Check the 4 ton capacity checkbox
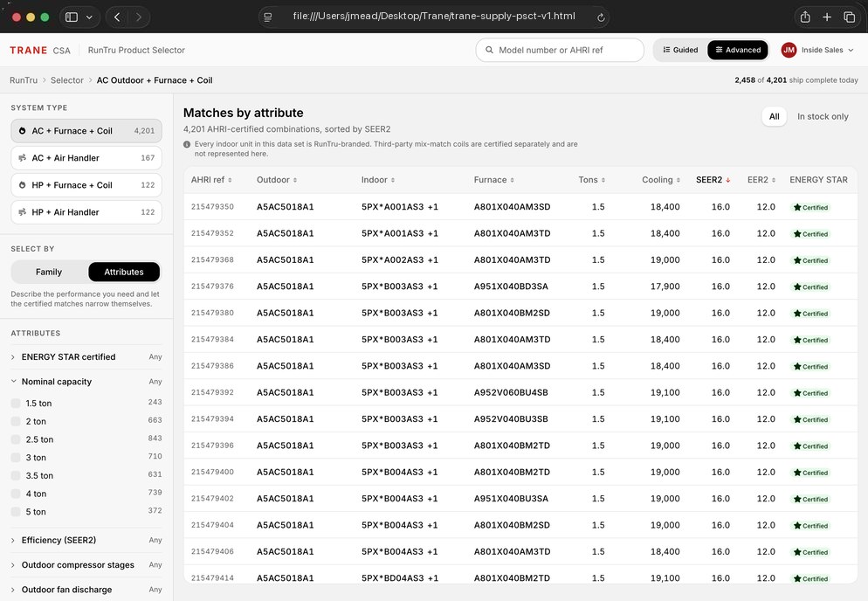Image resolution: width=868 pixels, height=601 pixels. click(16, 494)
